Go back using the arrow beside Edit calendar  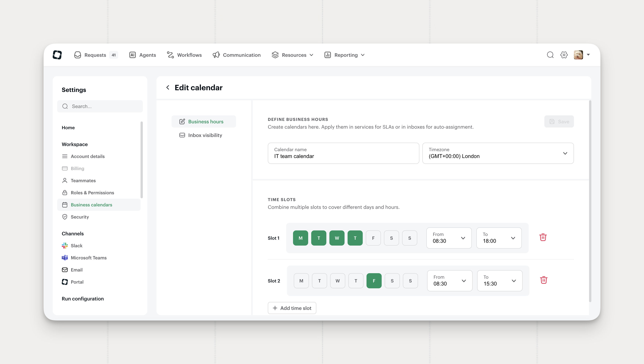click(168, 87)
